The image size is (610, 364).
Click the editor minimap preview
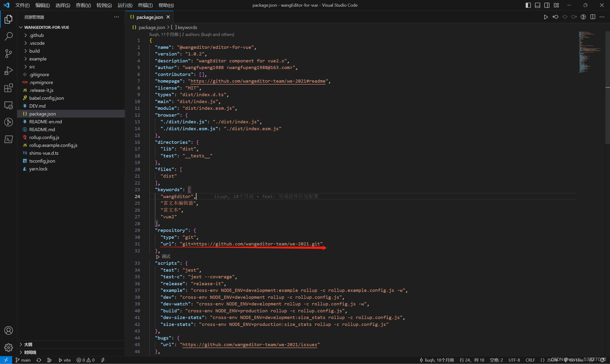(x=590, y=52)
